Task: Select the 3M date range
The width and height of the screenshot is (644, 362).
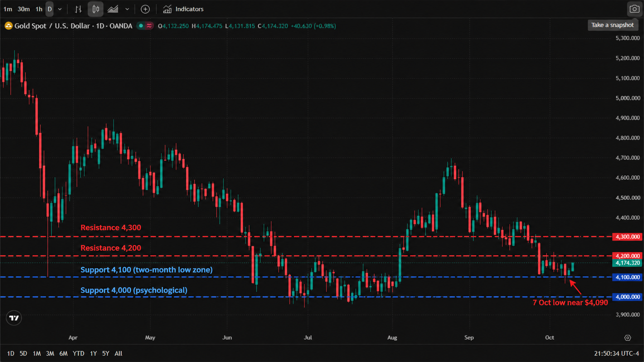Action: pyautogui.click(x=50, y=354)
